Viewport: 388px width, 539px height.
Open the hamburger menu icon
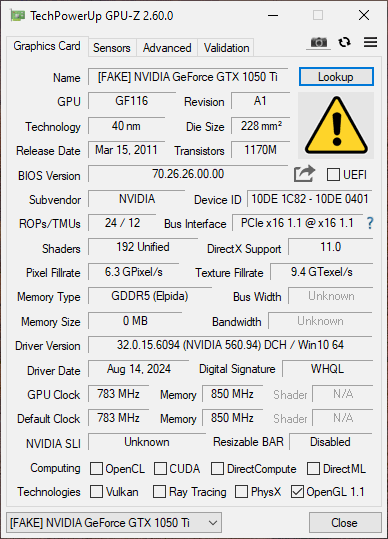click(x=370, y=42)
